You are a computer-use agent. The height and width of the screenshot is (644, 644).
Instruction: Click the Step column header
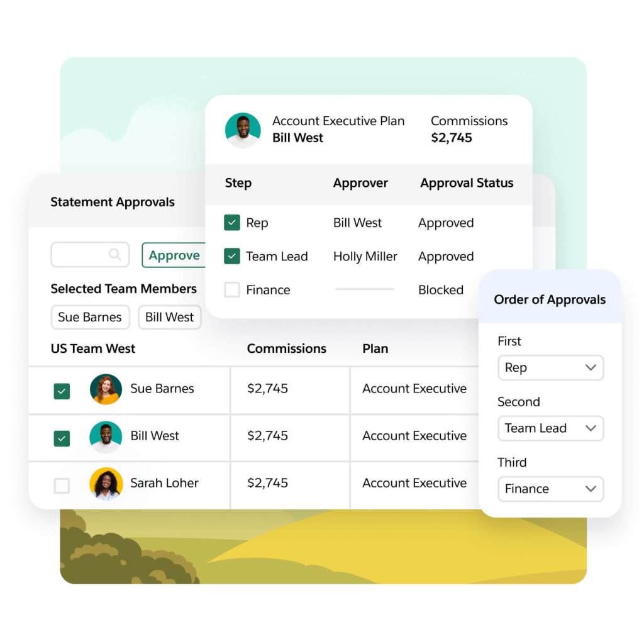[238, 183]
